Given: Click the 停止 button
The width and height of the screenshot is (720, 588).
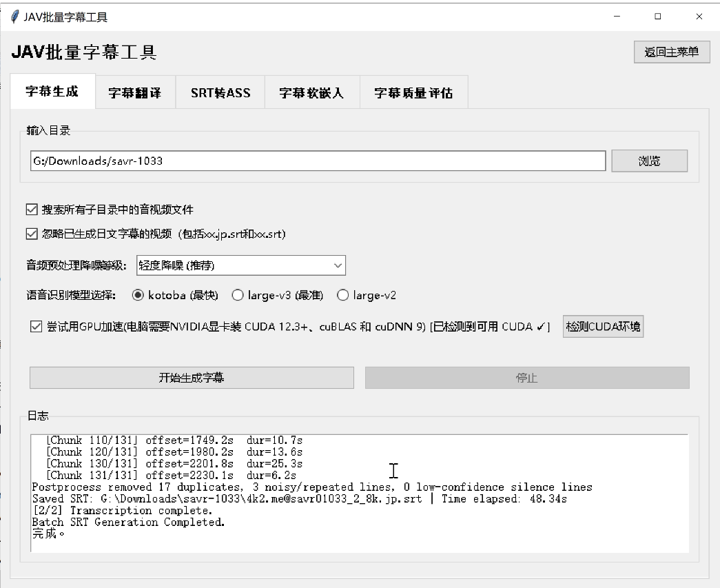Looking at the screenshot, I should (x=527, y=378).
